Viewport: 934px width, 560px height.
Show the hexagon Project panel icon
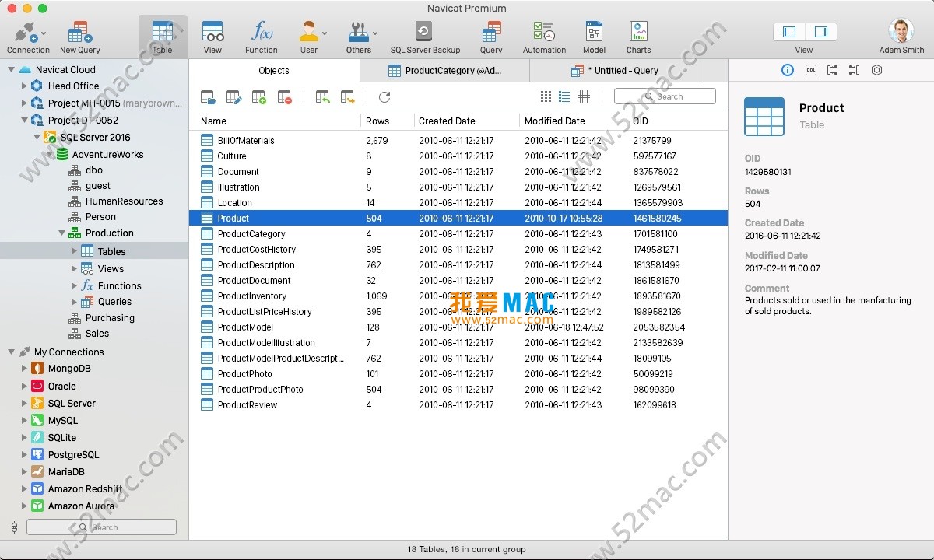click(877, 70)
